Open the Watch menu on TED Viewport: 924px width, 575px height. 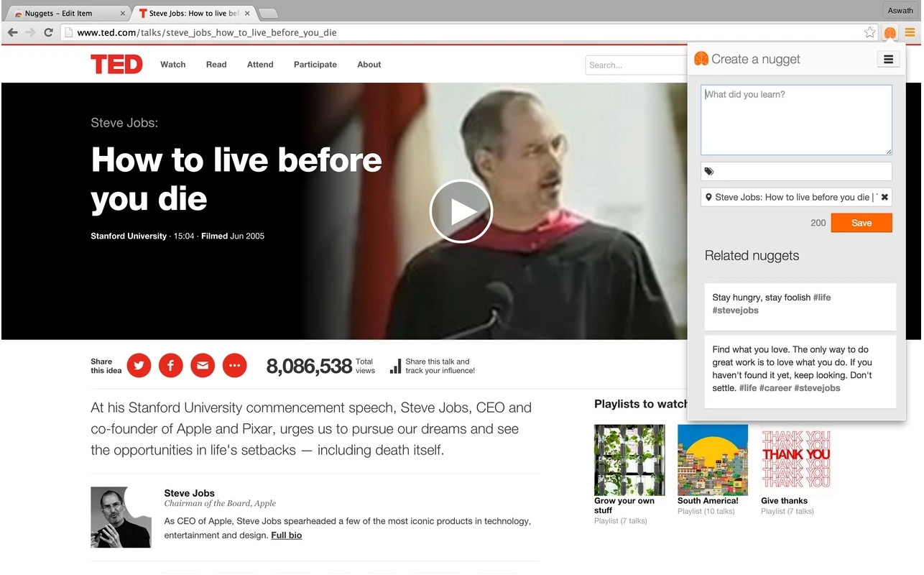tap(172, 65)
